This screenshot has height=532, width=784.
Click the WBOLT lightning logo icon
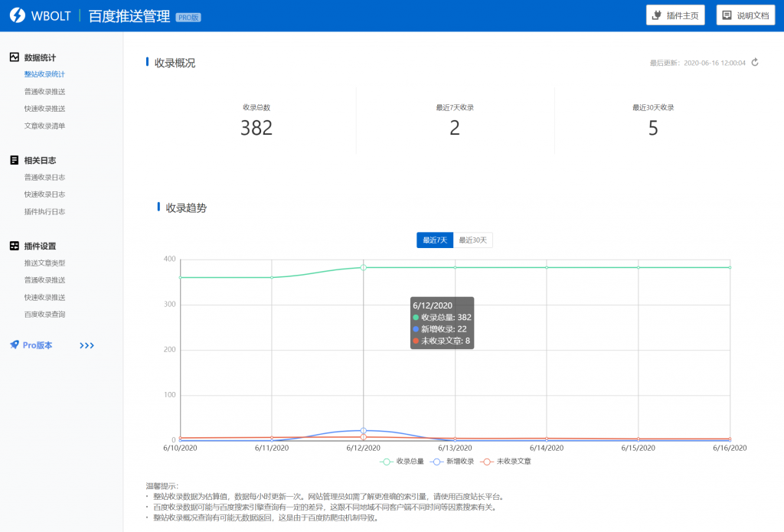coord(16,15)
